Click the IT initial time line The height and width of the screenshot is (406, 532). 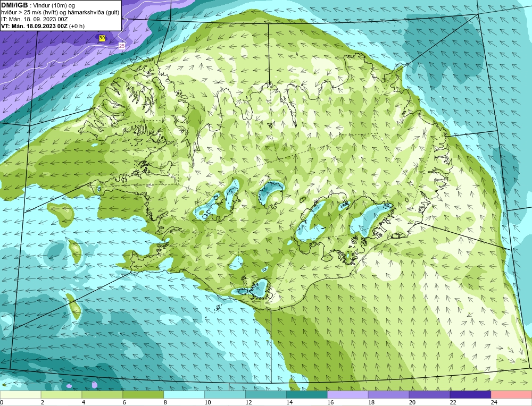point(35,19)
